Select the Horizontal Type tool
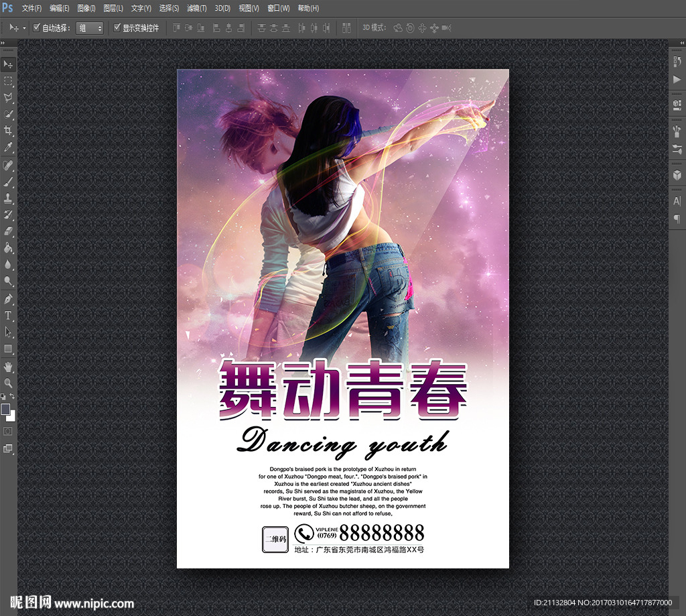Viewport: 686px width, 616px height. click(8, 316)
